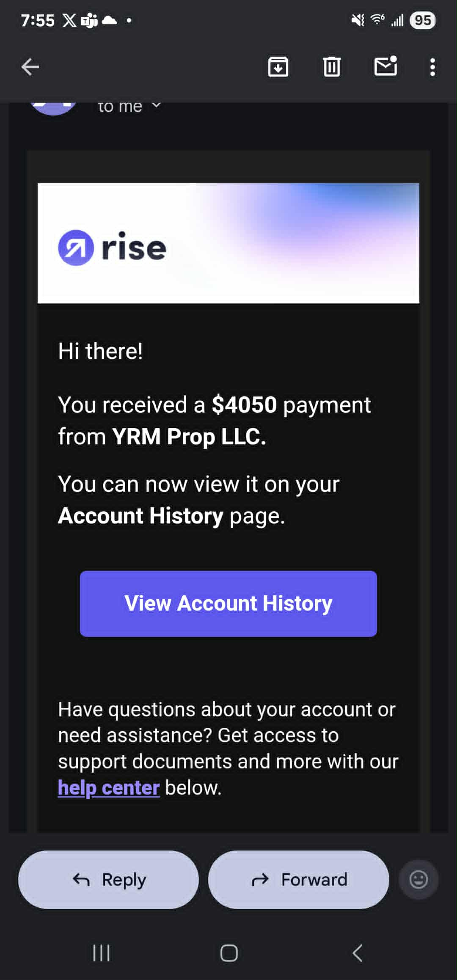Archive this email
457x980 pixels.
point(278,67)
